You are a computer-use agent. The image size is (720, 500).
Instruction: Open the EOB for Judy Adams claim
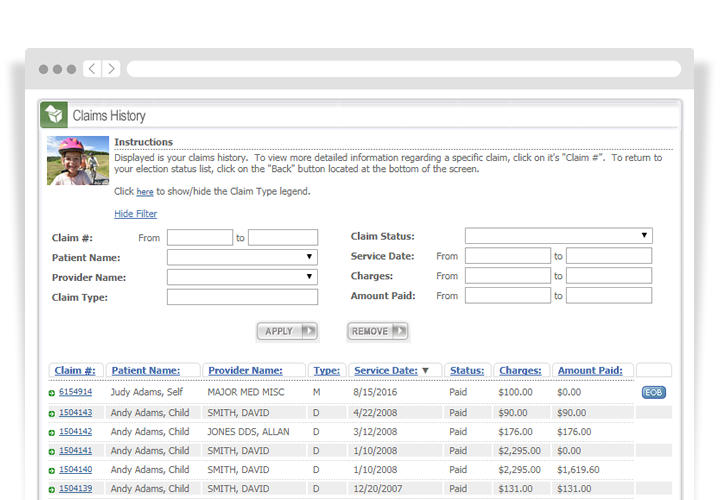pos(653,393)
